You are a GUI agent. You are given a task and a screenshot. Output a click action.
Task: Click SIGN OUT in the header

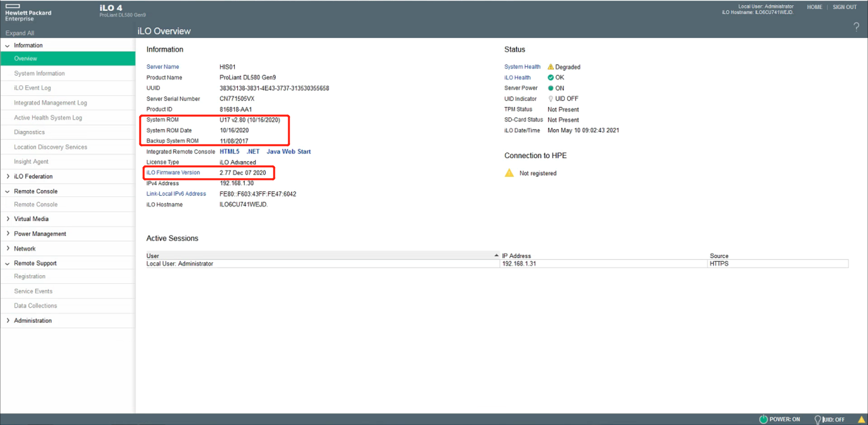pos(844,7)
